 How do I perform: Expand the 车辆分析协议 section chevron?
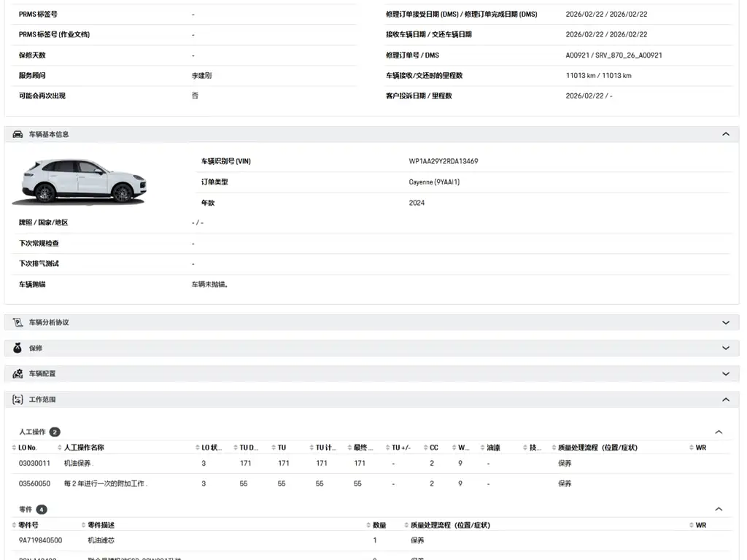[x=726, y=322]
